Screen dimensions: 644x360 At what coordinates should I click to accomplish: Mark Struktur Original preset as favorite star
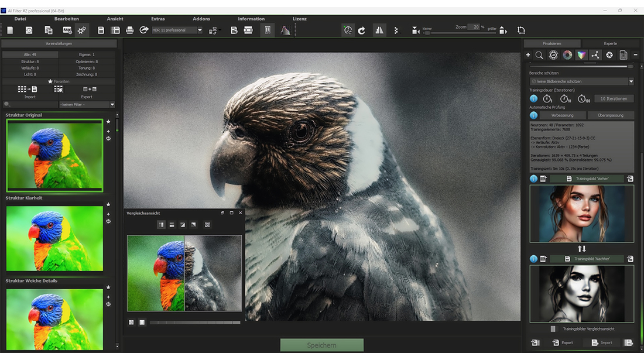click(x=108, y=122)
